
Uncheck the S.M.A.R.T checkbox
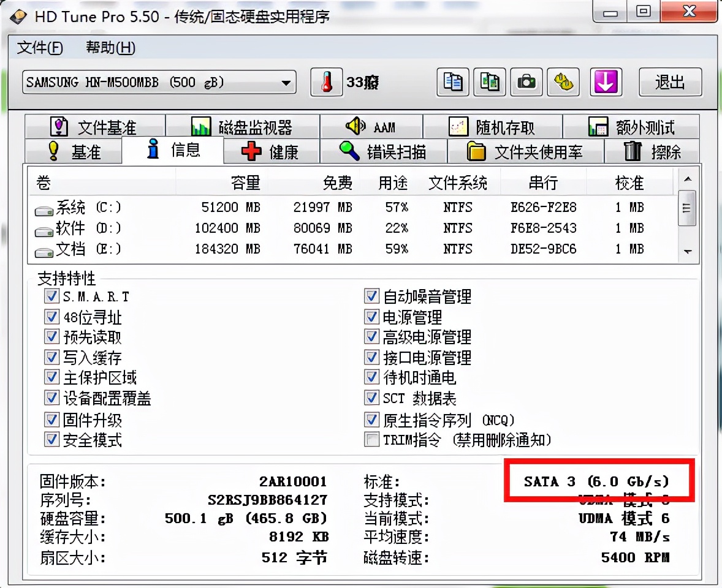51,296
